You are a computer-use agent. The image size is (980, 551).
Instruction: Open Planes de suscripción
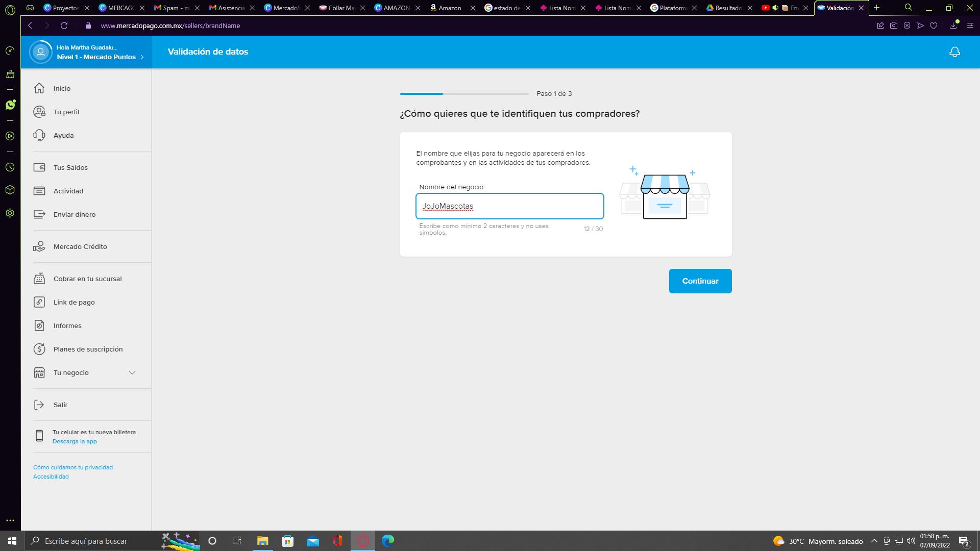[88, 349]
